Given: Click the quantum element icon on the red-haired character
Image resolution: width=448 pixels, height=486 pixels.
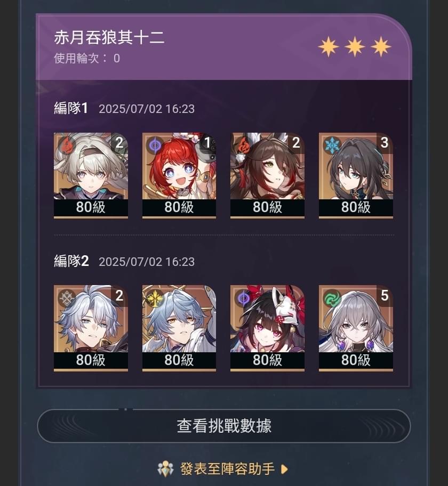Looking at the screenshot, I should click(x=155, y=145).
